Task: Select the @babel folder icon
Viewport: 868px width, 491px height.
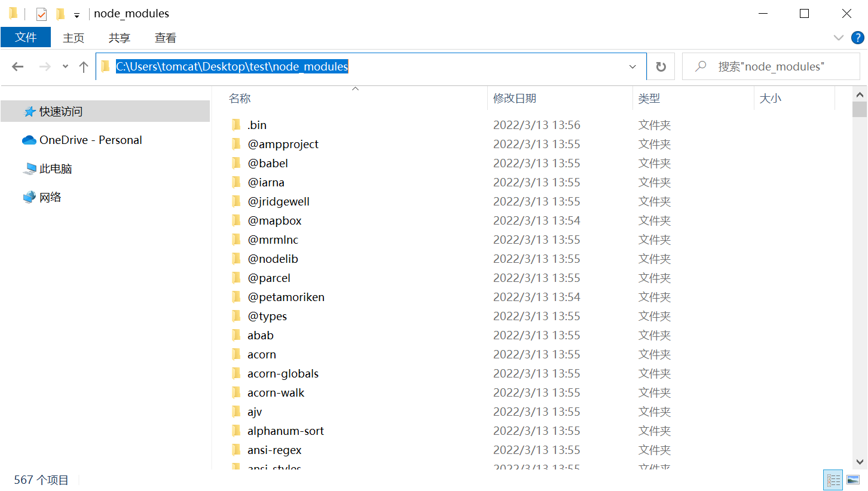Action: coord(236,163)
